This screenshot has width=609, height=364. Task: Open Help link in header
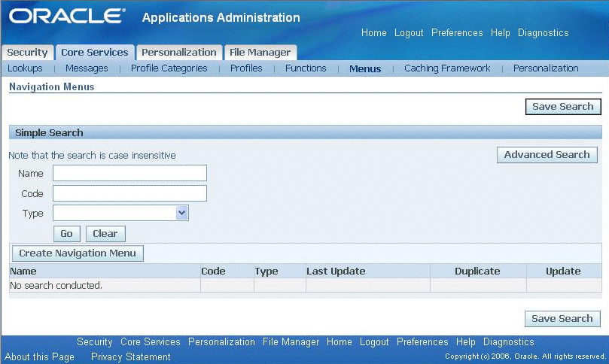(x=500, y=33)
